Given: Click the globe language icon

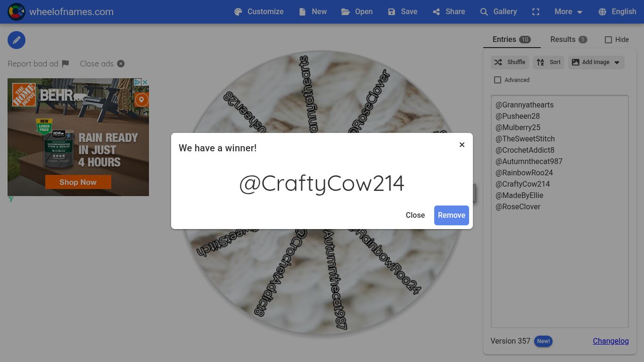Looking at the screenshot, I should tap(602, 12).
